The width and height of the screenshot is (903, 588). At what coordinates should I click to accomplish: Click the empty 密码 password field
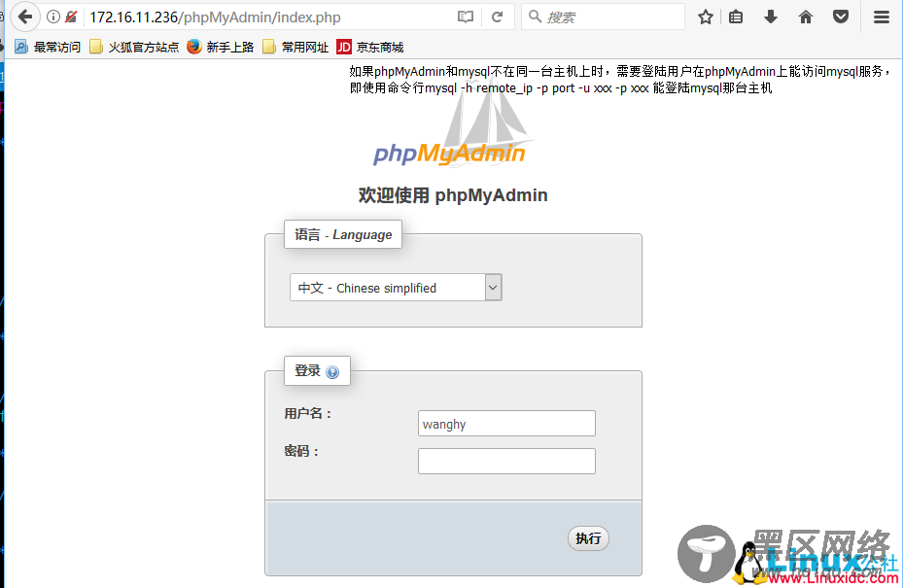(x=506, y=462)
